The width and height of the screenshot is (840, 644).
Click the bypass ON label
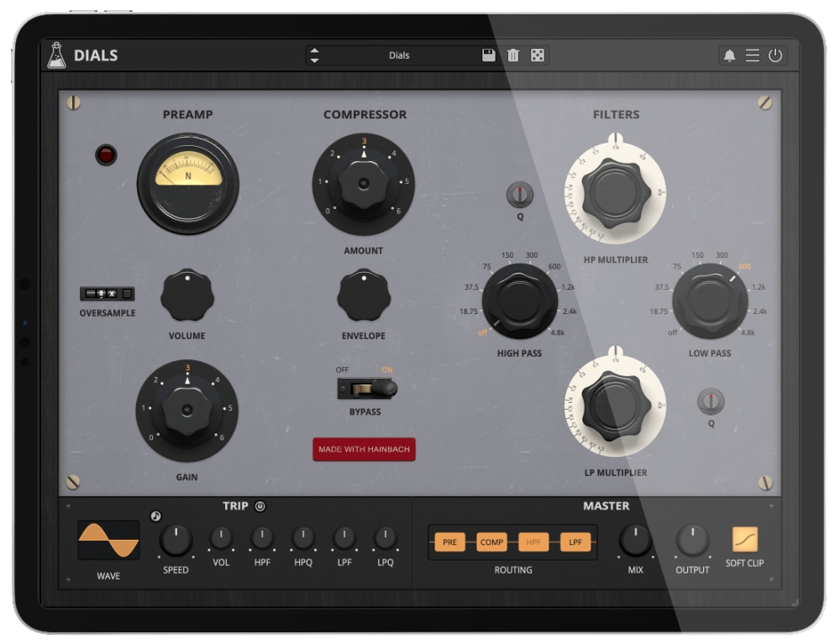[x=386, y=370]
